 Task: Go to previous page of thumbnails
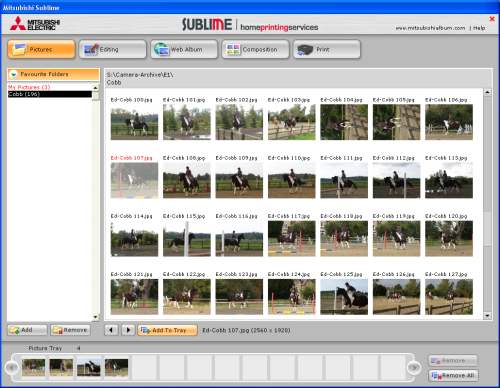pyautogui.click(x=111, y=330)
